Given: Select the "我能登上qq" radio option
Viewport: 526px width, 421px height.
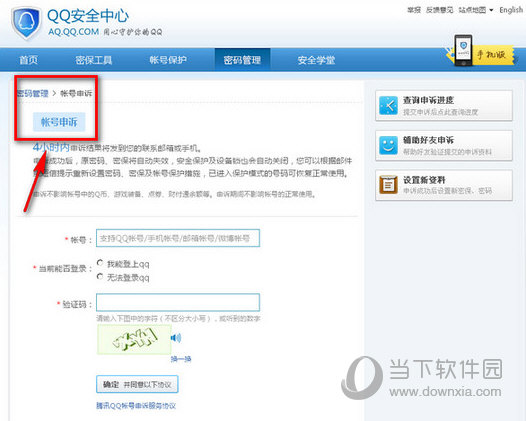Looking at the screenshot, I should [x=100, y=263].
